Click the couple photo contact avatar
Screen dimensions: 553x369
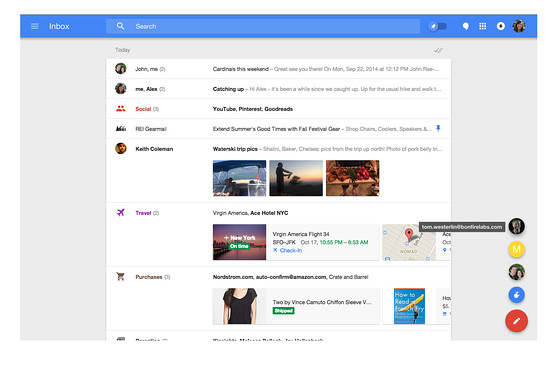pos(516,272)
